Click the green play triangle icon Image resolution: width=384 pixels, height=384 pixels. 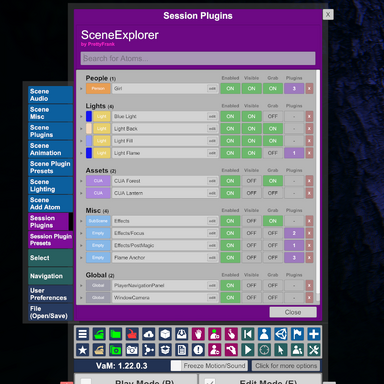(x=248, y=350)
